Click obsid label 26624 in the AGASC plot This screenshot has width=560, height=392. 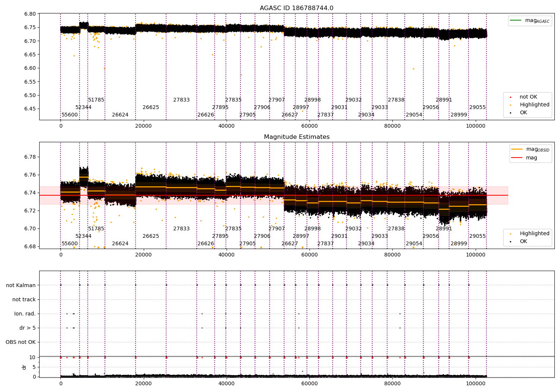120,115
